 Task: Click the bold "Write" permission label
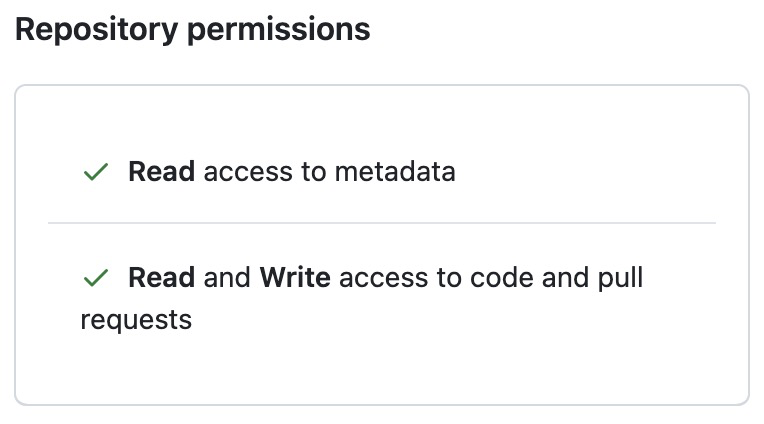click(295, 277)
